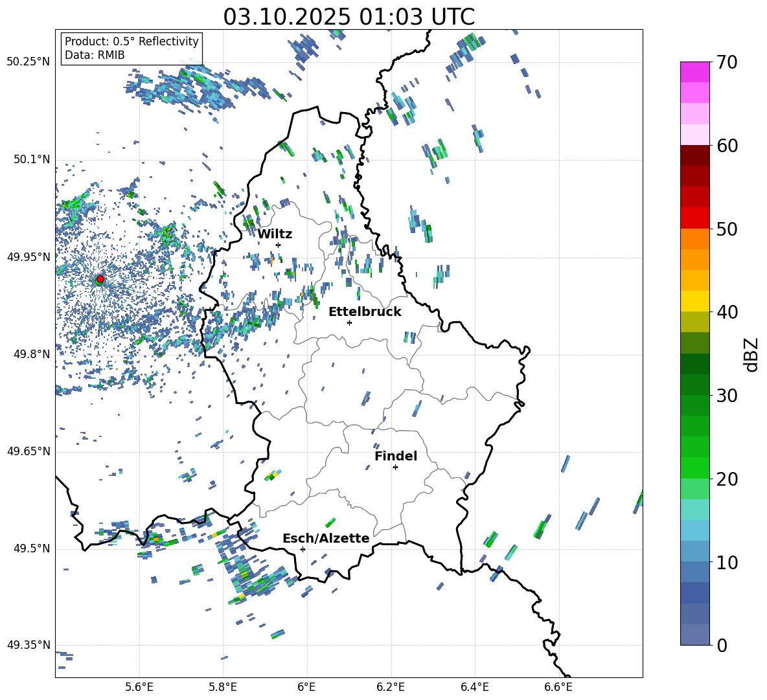Click the map title date and time
The width and height of the screenshot is (767, 700).
tap(349, 17)
